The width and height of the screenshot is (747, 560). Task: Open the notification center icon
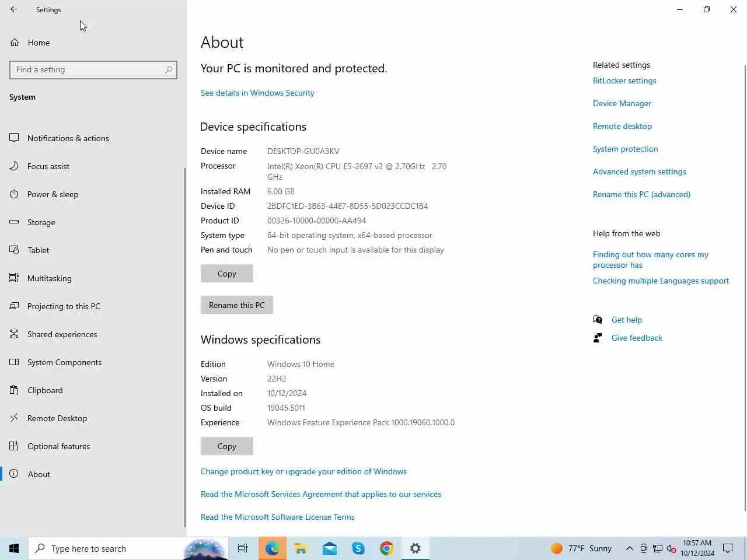click(728, 548)
